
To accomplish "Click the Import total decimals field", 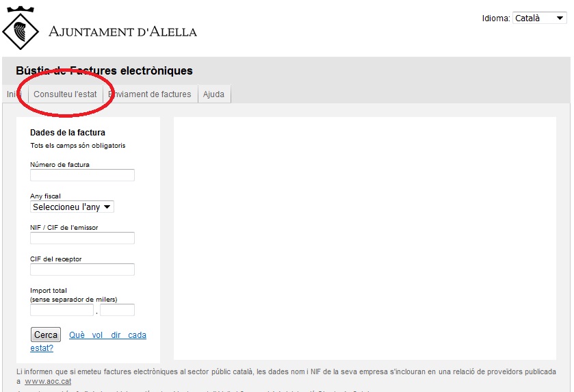I will tap(117, 310).
